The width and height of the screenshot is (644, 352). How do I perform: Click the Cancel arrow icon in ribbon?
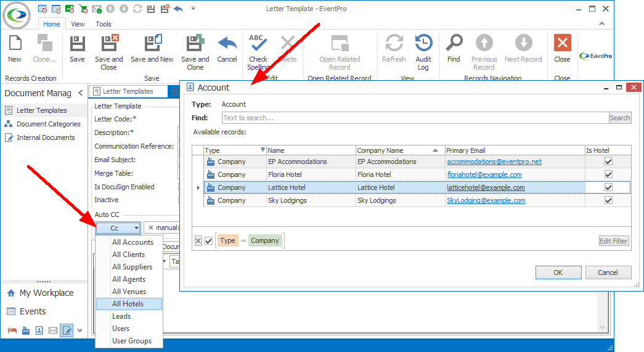227,43
